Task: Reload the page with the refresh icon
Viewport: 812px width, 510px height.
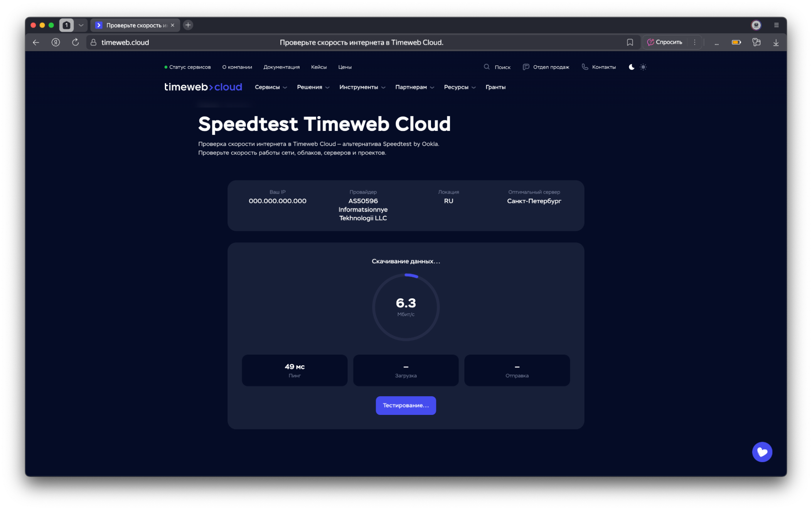Action: click(x=76, y=42)
